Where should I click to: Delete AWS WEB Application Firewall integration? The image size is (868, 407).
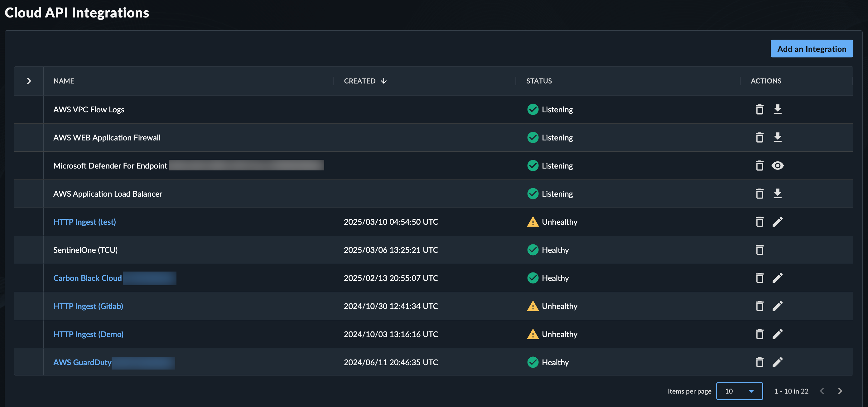click(x=759, y=138)
